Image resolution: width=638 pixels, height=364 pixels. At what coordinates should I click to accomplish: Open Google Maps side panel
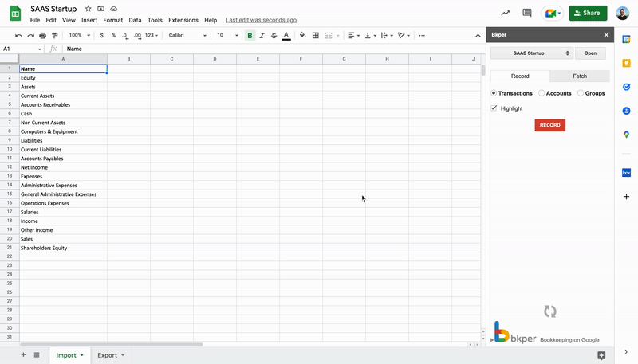coord(626,135)
